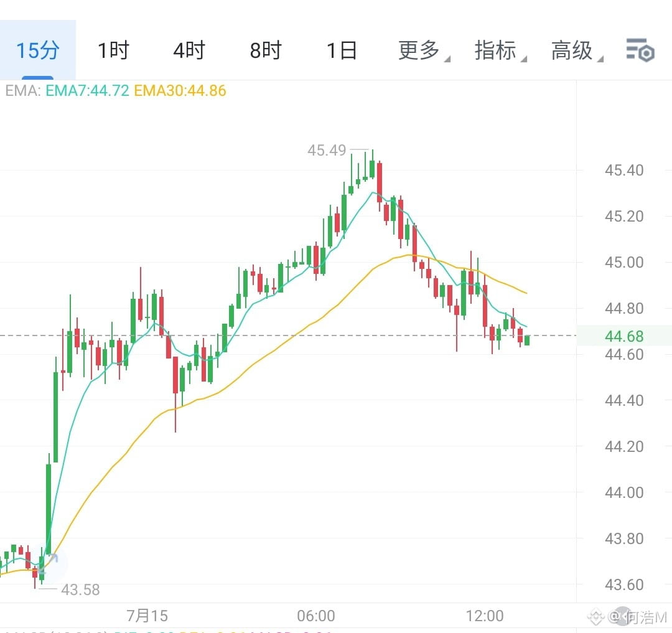Click the EMA7:44.72 indicator label

tap(87, 90)
